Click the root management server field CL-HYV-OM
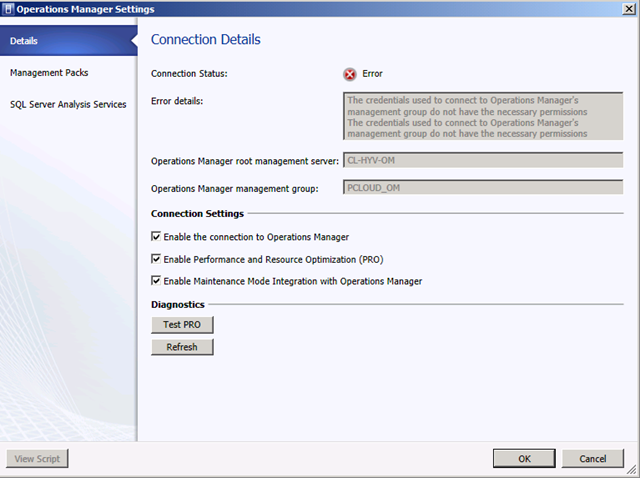640x478 pixels. click(x=483, y=160)
